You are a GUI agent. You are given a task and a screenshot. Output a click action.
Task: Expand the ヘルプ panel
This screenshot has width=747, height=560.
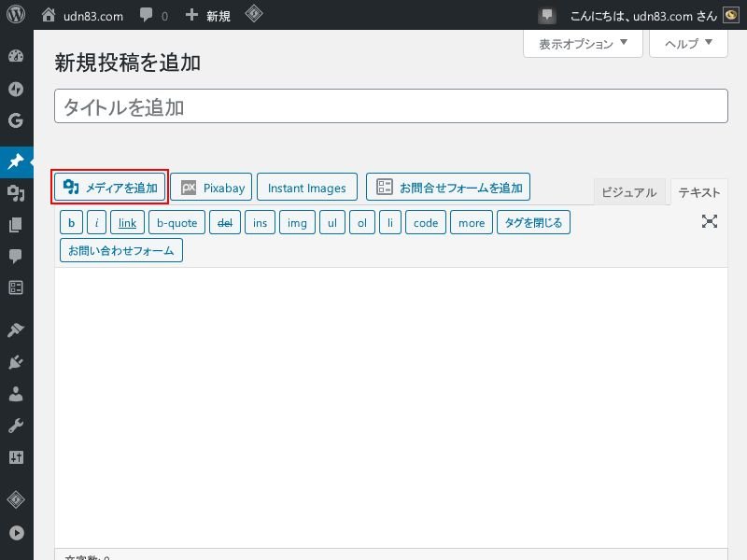(x=688, y=44)
